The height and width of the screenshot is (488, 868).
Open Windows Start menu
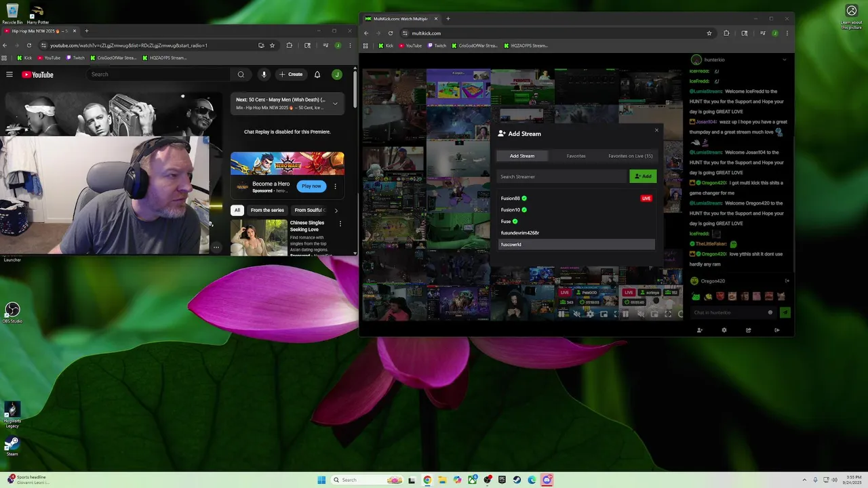point(321,480)
